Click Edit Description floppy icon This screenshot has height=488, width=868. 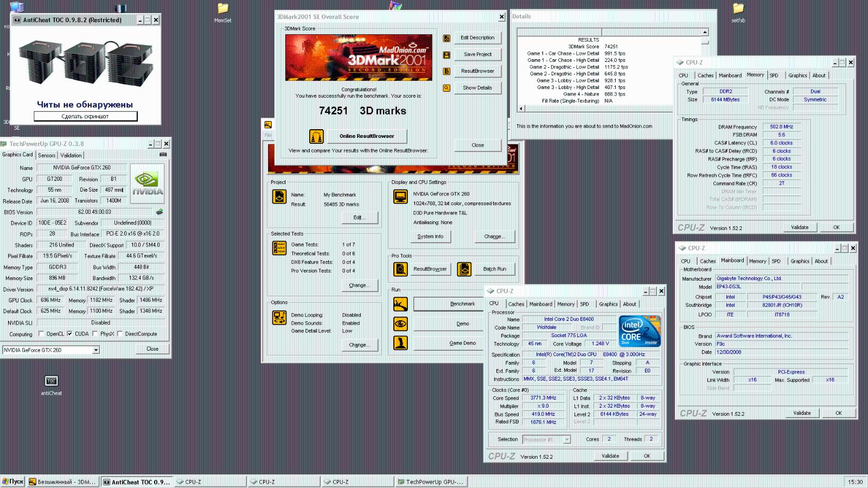(446, 38)
